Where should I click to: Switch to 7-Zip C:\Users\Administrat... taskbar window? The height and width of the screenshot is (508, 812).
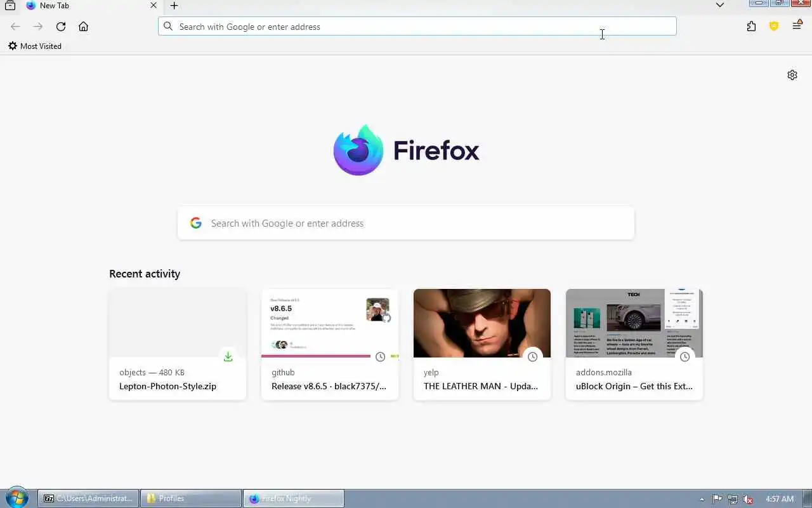point(88,498)
